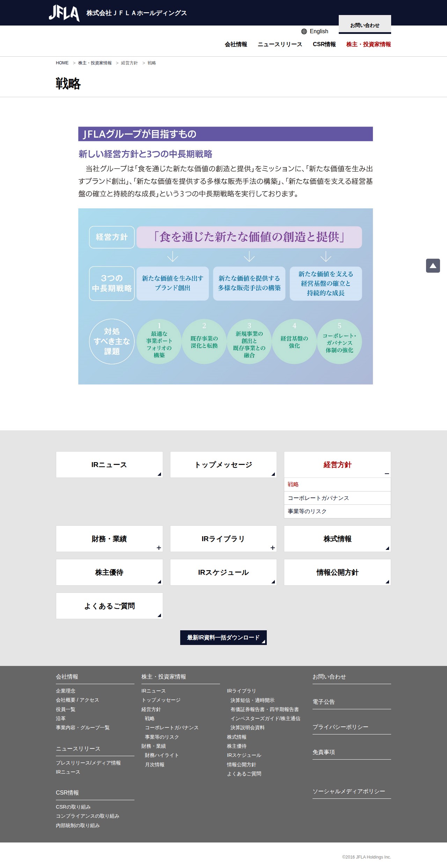The width and height of the screenshot is (447, 868).
Task: Go to 経営方針 in the breadcrumb
Action: coord(130,63)
